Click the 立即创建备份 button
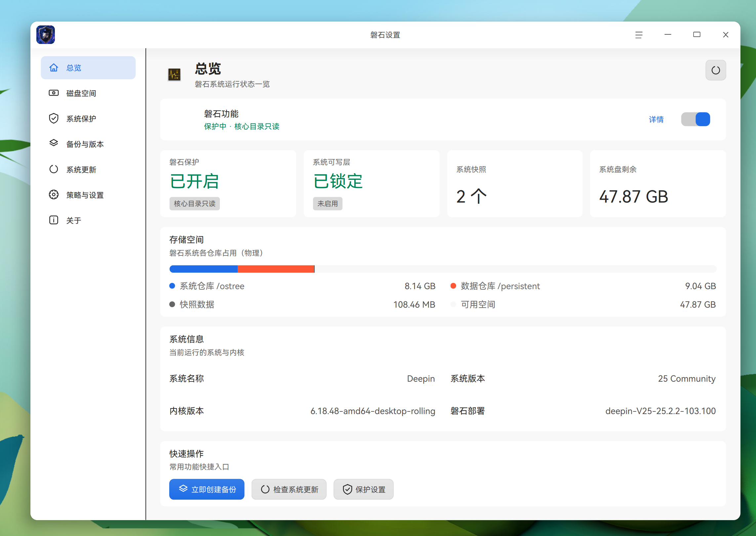 click(207, 489)
